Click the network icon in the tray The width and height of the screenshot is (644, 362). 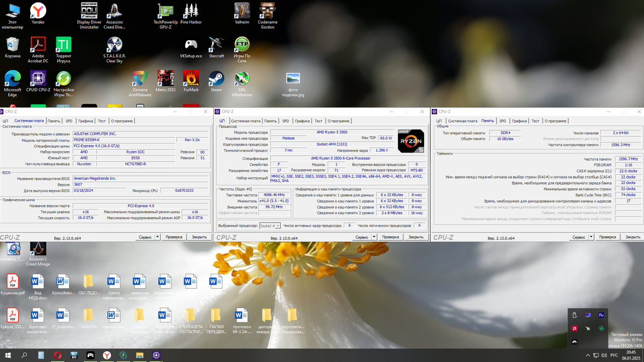tap(595, 355)
